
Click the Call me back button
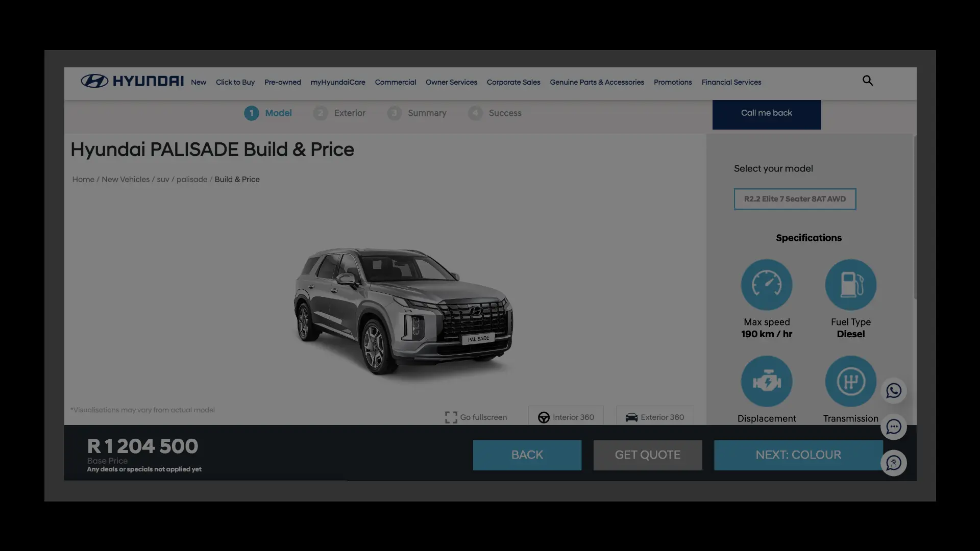pos(767,114)
